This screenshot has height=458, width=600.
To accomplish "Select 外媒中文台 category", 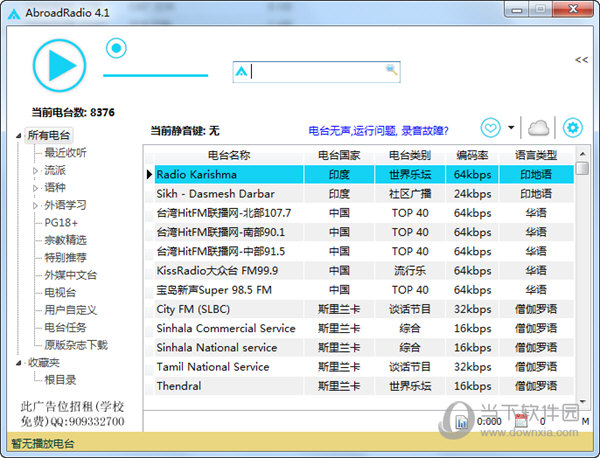I will (70, 275).
